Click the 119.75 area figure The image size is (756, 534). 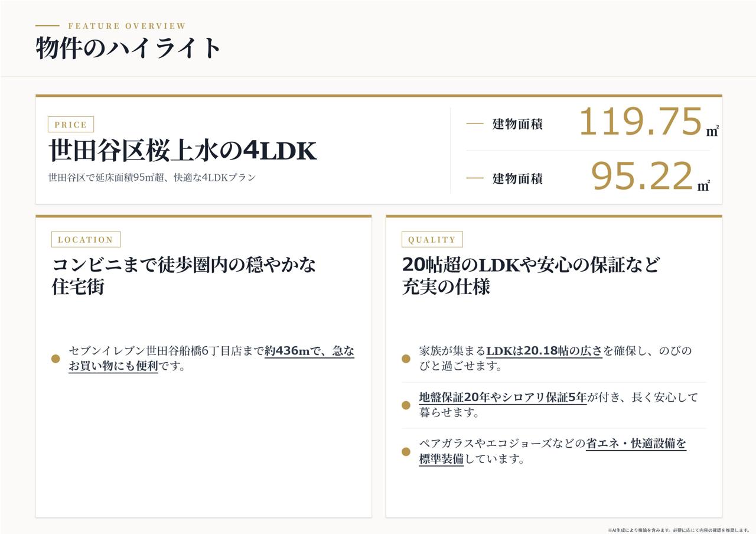(640, 122)
